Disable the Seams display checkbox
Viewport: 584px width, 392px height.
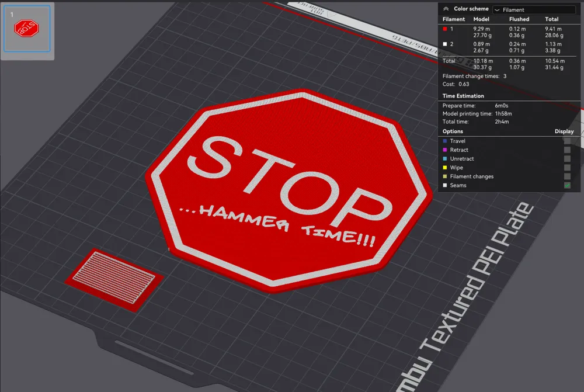(568, 185)
